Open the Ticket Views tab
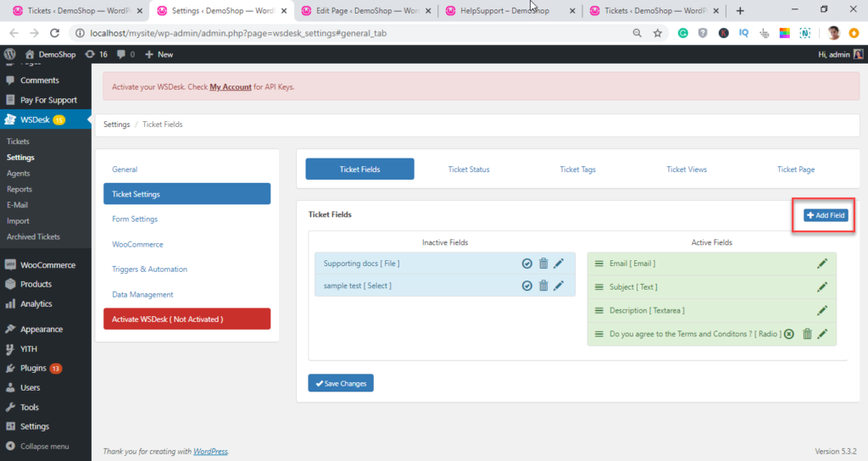 (687, 169)
